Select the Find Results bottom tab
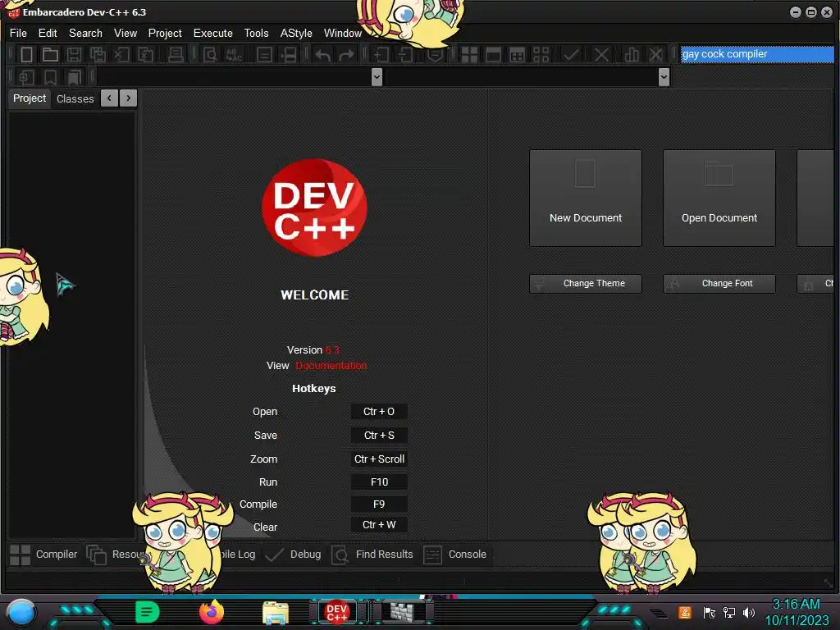The height and width of the screenshot is (630, 840). [x=372, y=555]
